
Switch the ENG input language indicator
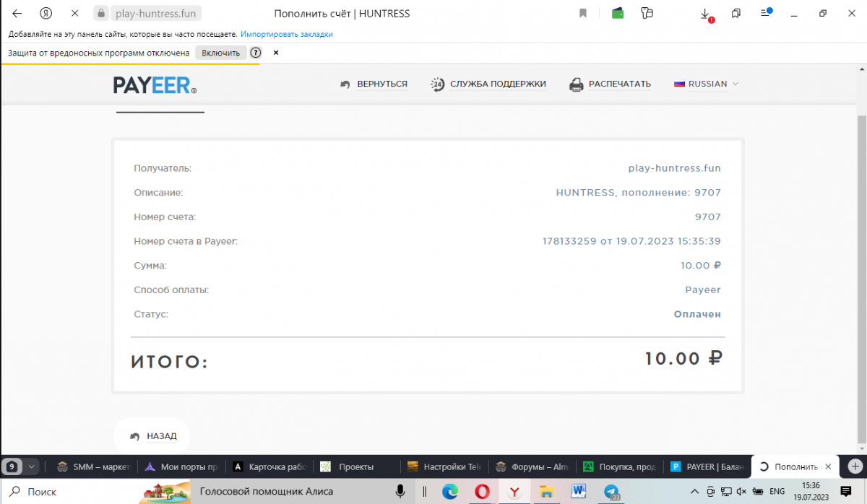(x=777, y=492)
